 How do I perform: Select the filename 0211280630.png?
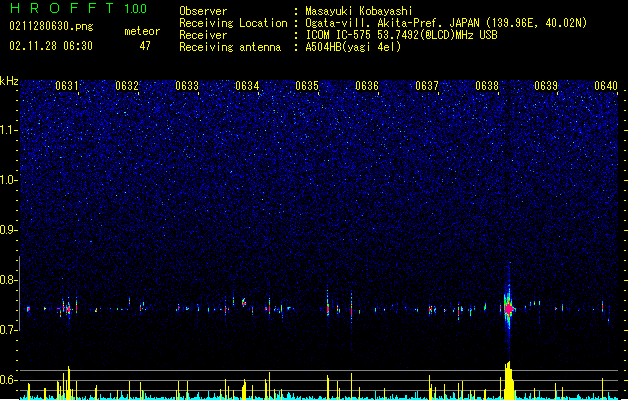[51, 26]
